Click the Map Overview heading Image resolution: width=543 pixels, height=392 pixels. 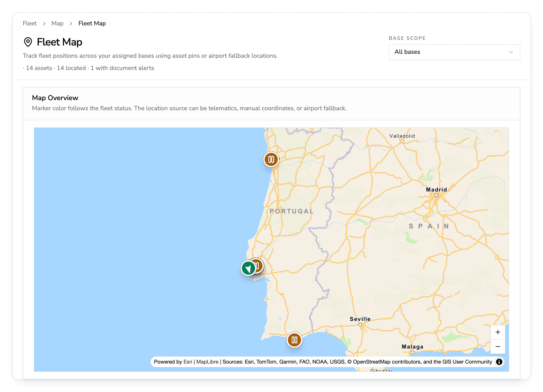click(x=55, y=98)
